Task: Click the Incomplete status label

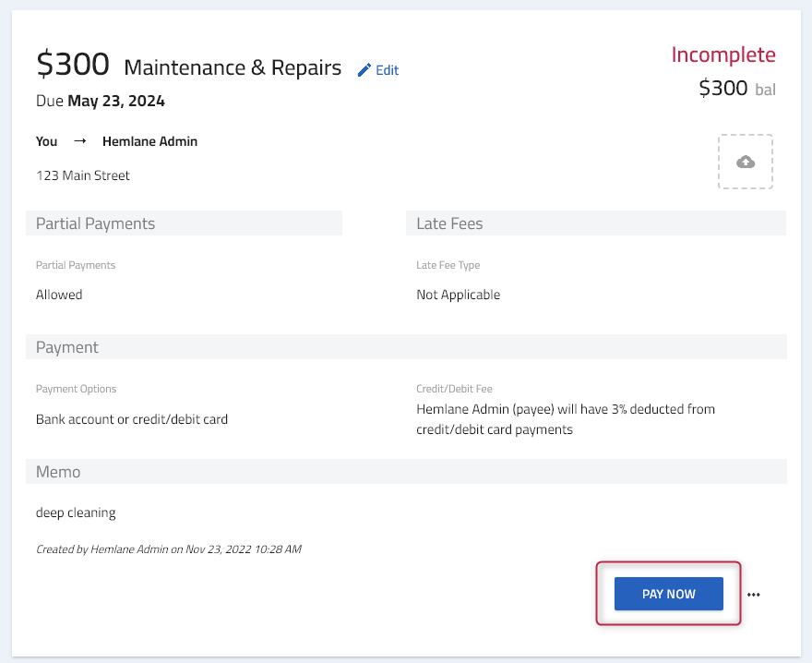Action: [x=722, y=55]
